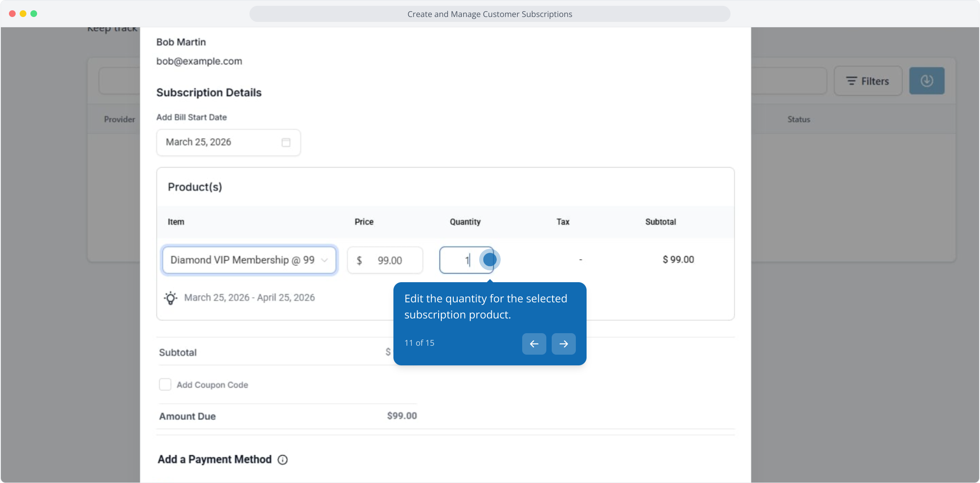Click the Add Coupon Code label
This screenshot has width=980, height=483.
click(x=212, y=385)
